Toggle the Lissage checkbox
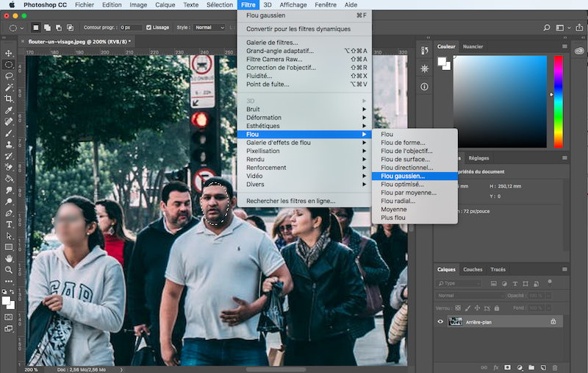Image resolution: width=588 pixels, height=373 pixels. pyautogui.click(x=149, y=27)
